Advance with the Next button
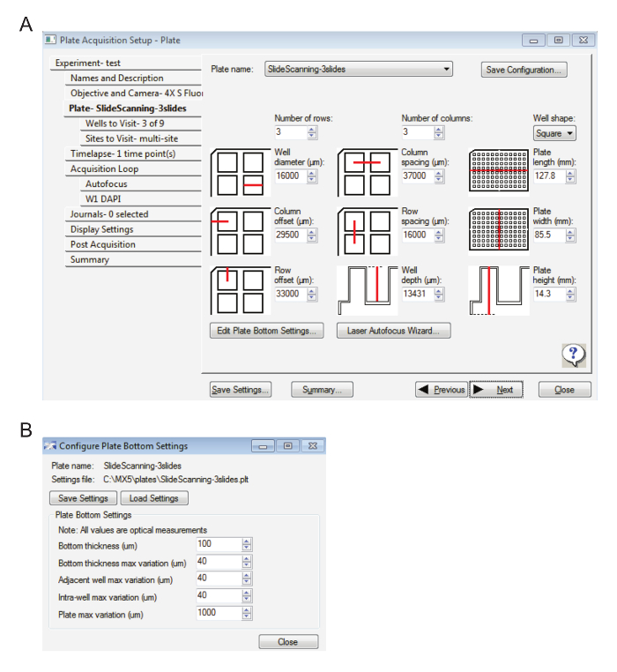This screenshot has width=617, height=672. (x=496, y=390)
